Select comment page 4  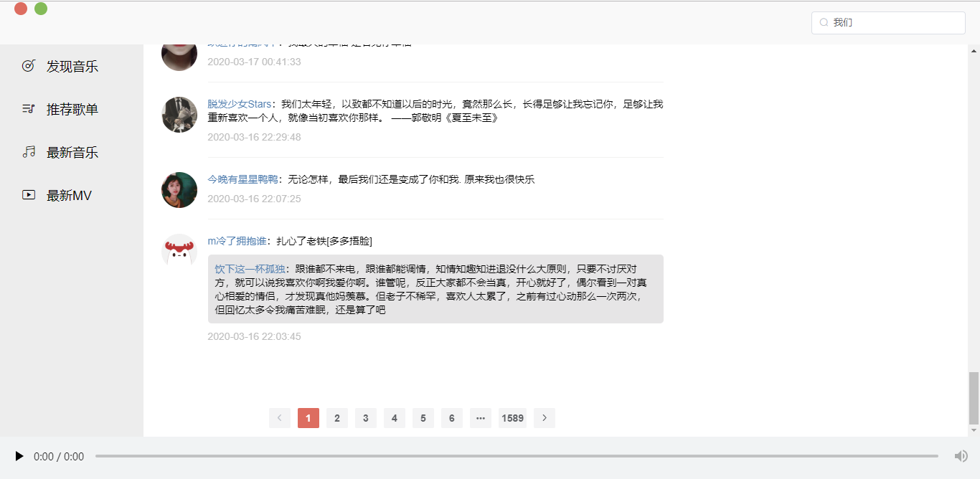tap(395, 418)
